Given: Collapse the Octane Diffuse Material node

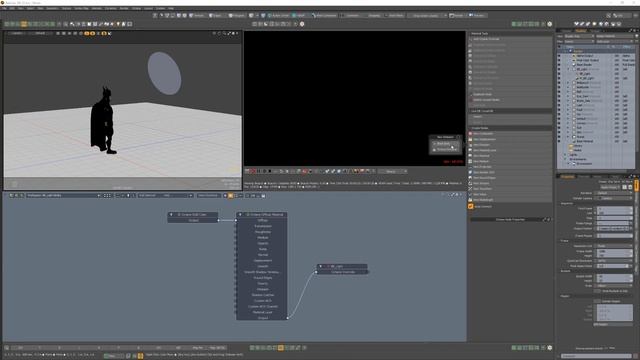Looking at the screenshot, I should tap(240, 214).
